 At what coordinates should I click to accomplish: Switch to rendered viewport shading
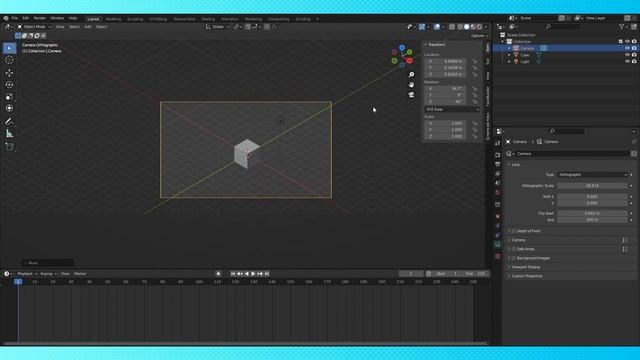click(x=480, y=27)
